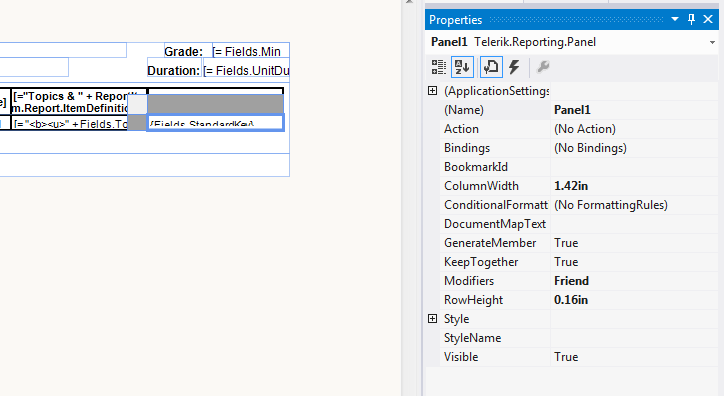Screen dimensions: 724x396
Task: Close the Properties panel
Action: pos(708,19)
